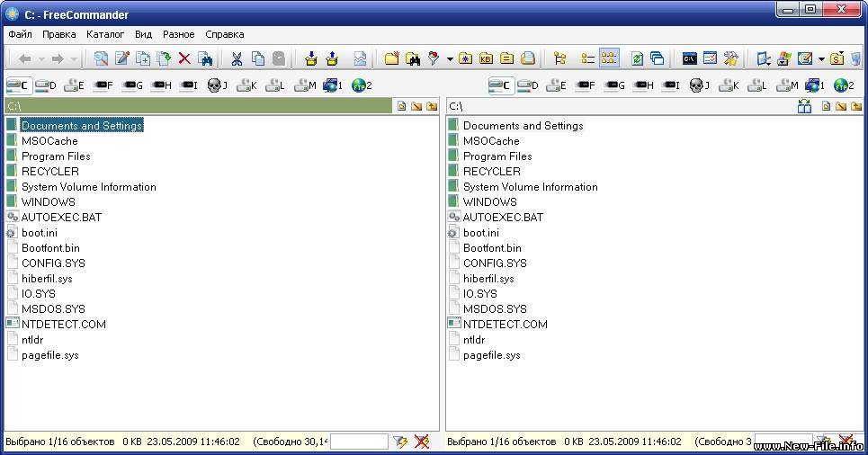Click the scissors cut icon

237,59
